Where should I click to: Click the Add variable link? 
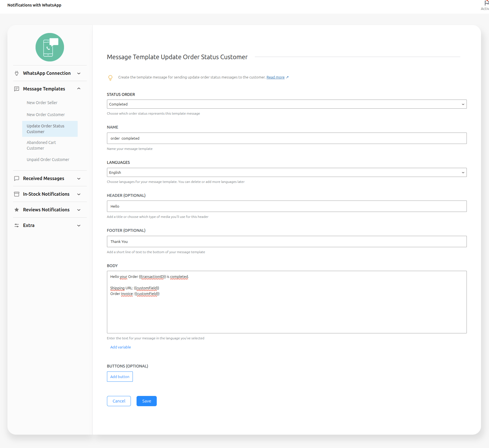tap(121, 347)
